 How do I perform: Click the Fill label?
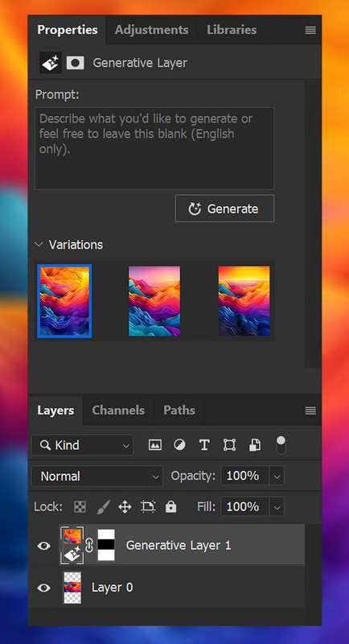pyautogui.click(x=207, y=507)
